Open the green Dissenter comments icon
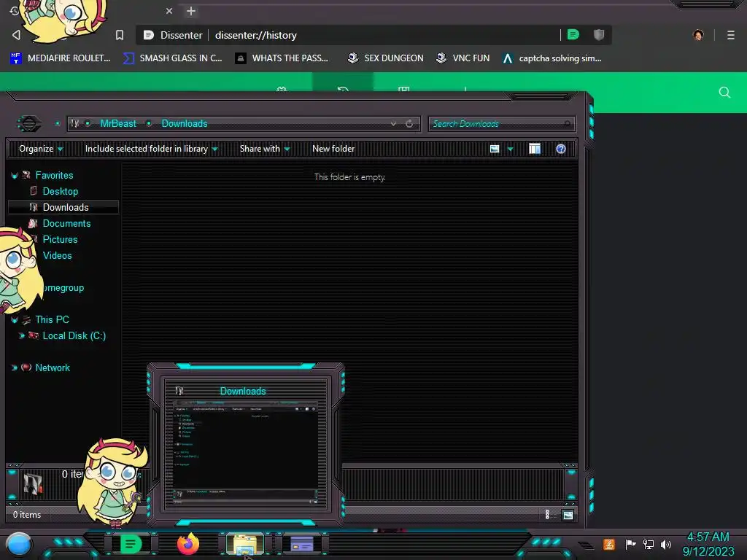The height and width of the screenshot is (560, 747). [573, 35]
